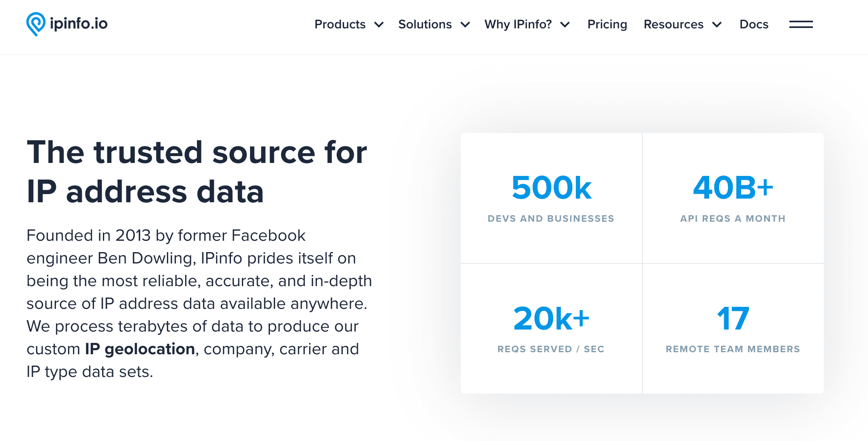This screenshot has width=868, height=441.
Task: Open the Docs link
Action: [x=754, y=24]
